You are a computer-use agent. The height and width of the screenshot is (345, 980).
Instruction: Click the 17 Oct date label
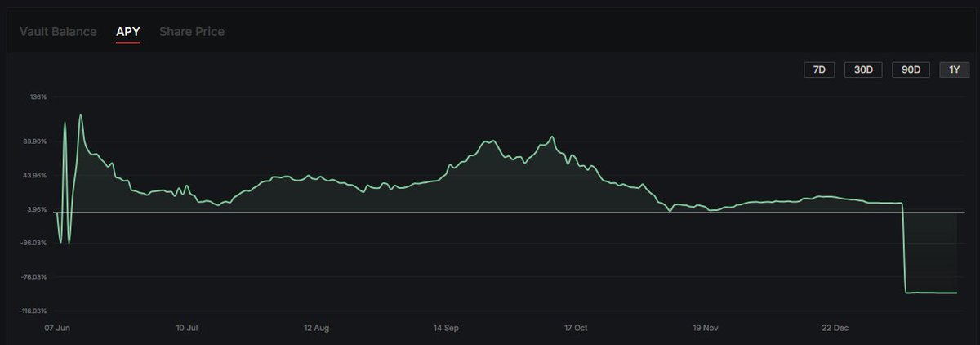pos(576,328)
